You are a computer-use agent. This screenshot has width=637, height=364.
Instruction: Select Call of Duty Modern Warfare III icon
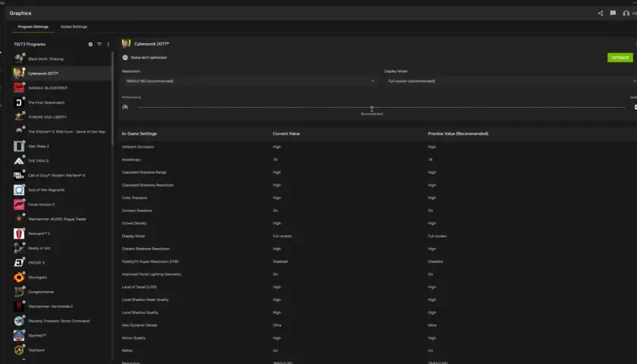point(19,175)
